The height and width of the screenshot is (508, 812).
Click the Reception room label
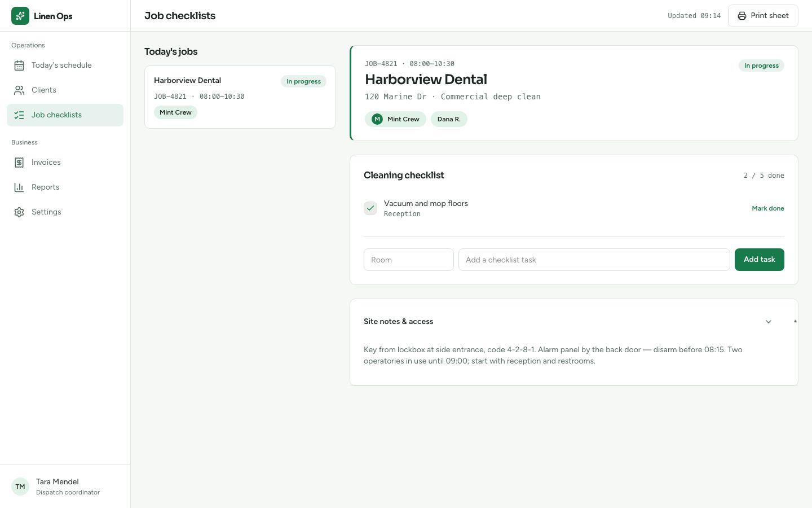click(402, 214)
